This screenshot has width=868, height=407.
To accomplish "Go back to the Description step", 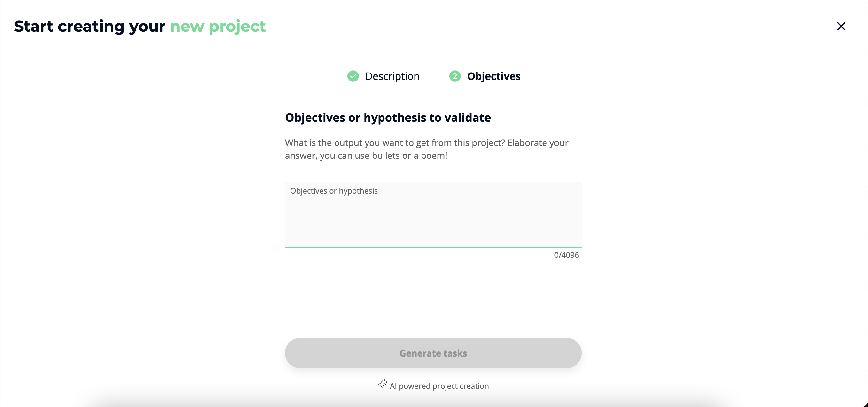I will point(392,76).
